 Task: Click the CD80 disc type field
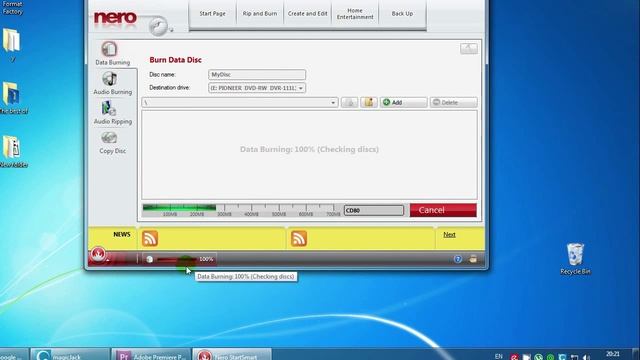tap(373, 210)
